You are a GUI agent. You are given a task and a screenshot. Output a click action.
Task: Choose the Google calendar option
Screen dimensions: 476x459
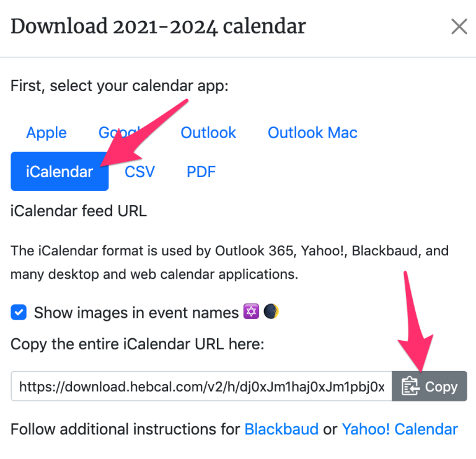pyautogui.click(x=123, y=133)
